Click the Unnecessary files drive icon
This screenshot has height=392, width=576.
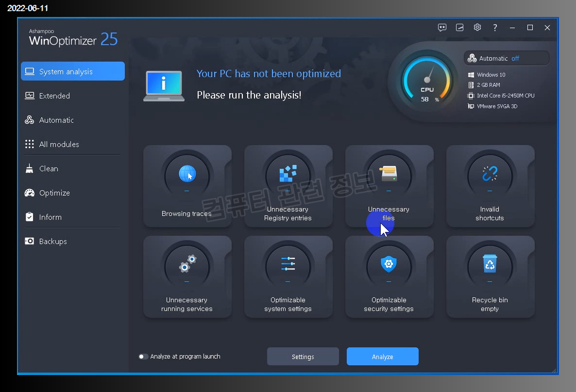(x=389, y=174)
